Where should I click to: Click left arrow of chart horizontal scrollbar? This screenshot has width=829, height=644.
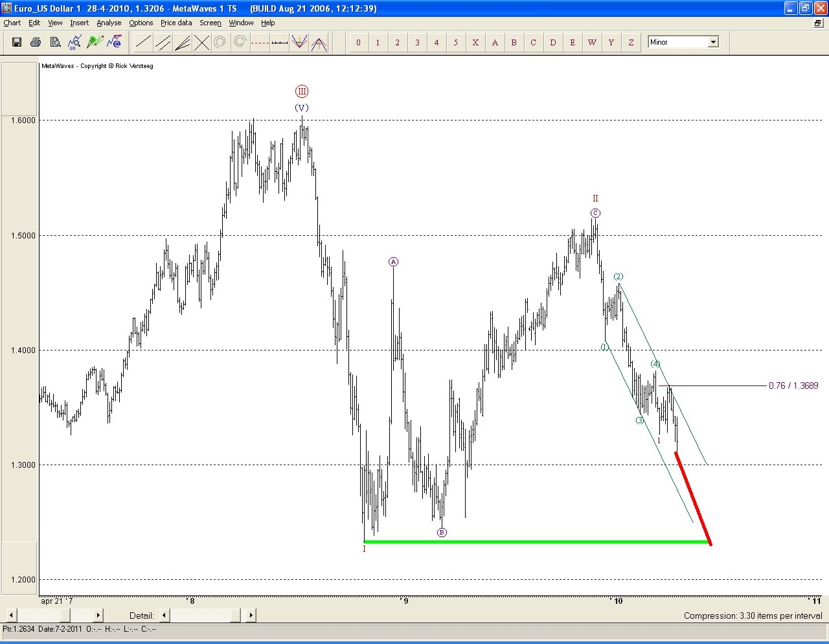click(x=11, y=615)
